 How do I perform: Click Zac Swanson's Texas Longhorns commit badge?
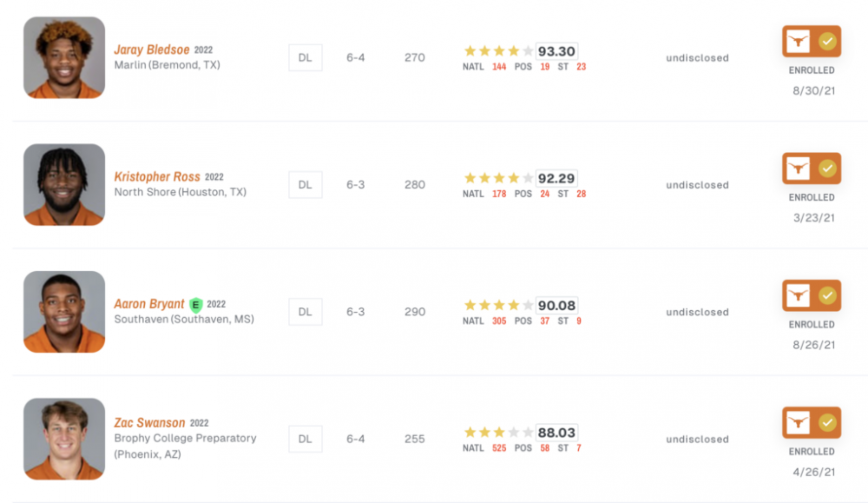(x=812, y=423)
